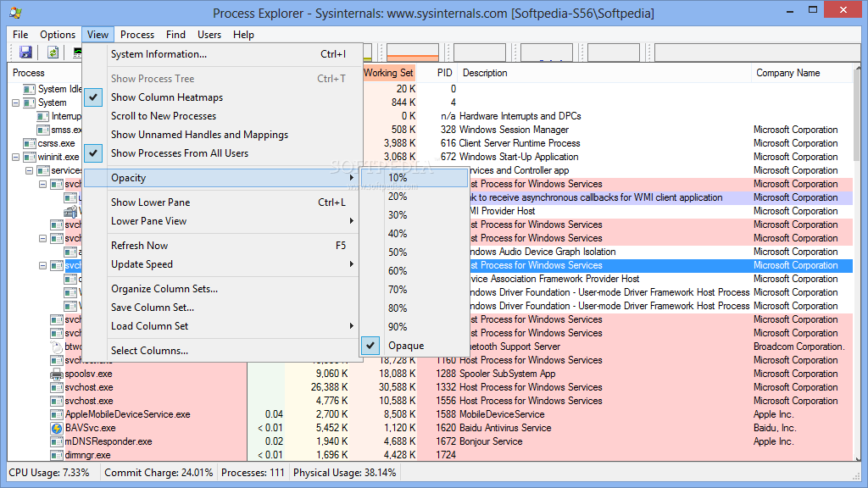
Task: Collapse the System process tree node
Action: click(x=15, y=103)
